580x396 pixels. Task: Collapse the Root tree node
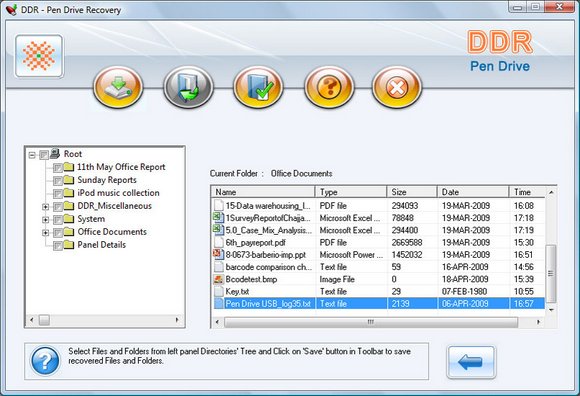(32, 155)
